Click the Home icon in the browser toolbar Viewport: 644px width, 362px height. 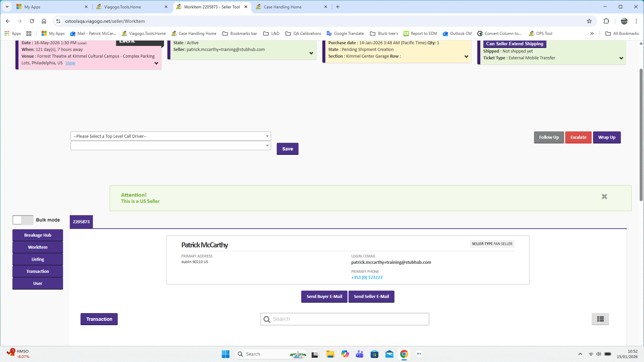tap(44, 21)
